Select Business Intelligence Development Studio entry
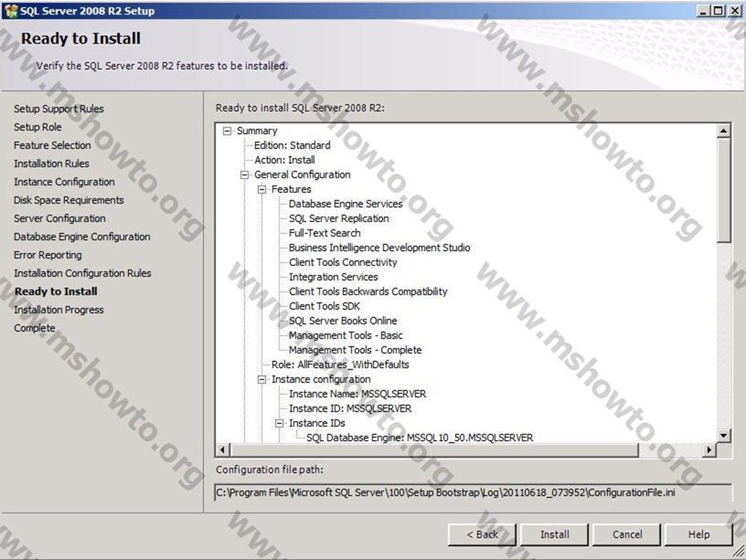 point(379,248)
